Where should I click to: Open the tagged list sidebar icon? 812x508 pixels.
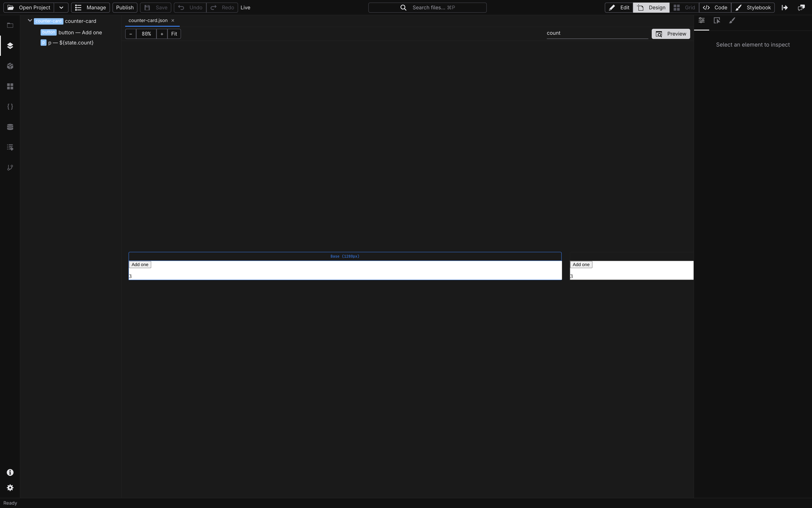(x=10, y=148)
